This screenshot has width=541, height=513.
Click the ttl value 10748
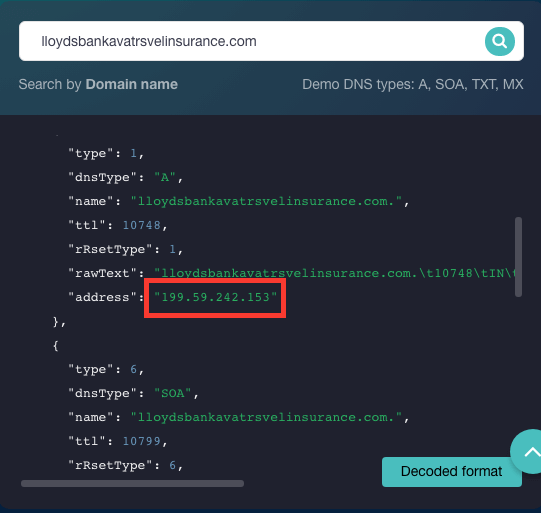point(142,225)
